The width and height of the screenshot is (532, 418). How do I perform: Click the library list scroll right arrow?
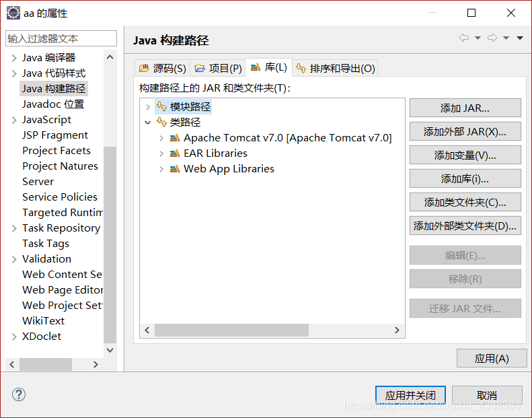point(397,330)
